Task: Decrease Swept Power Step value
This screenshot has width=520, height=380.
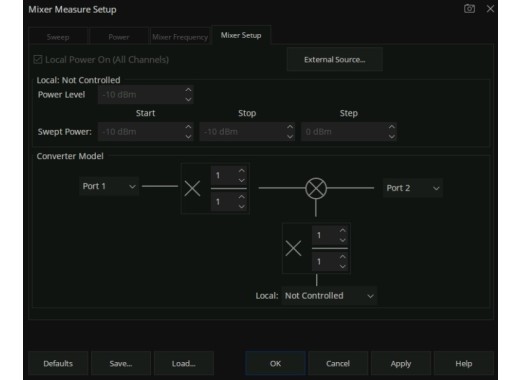Action: pos(392,136)
